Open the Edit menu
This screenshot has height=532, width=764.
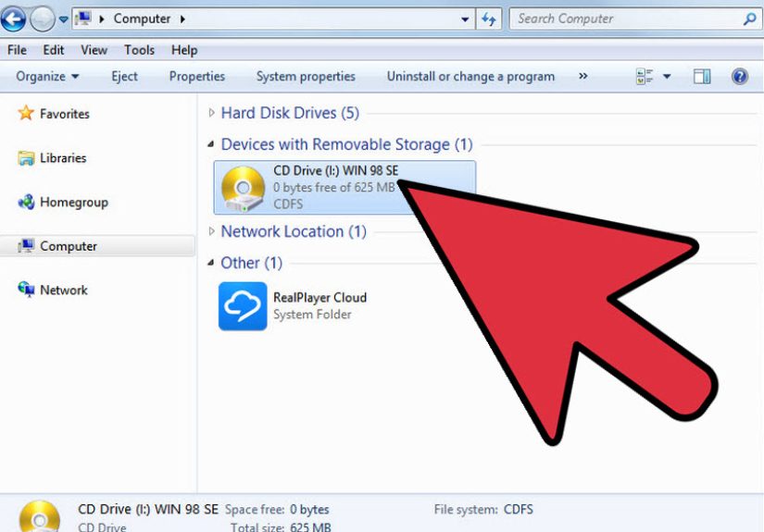click(x=53, y=50)
